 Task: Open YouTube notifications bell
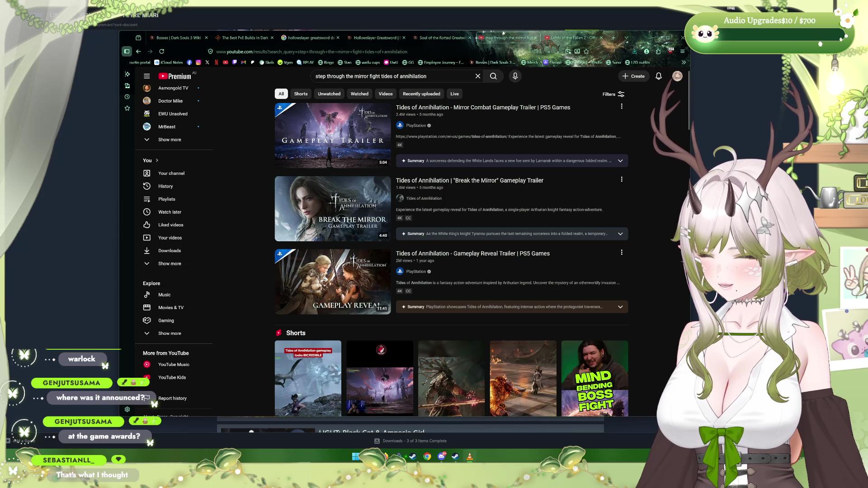[659, 76]
